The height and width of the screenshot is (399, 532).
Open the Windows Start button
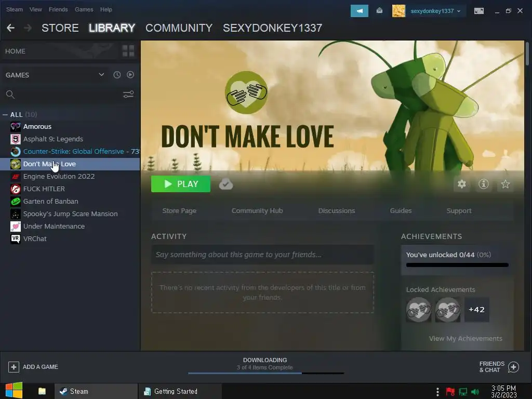pyautogui.click(x=14, y=391)
